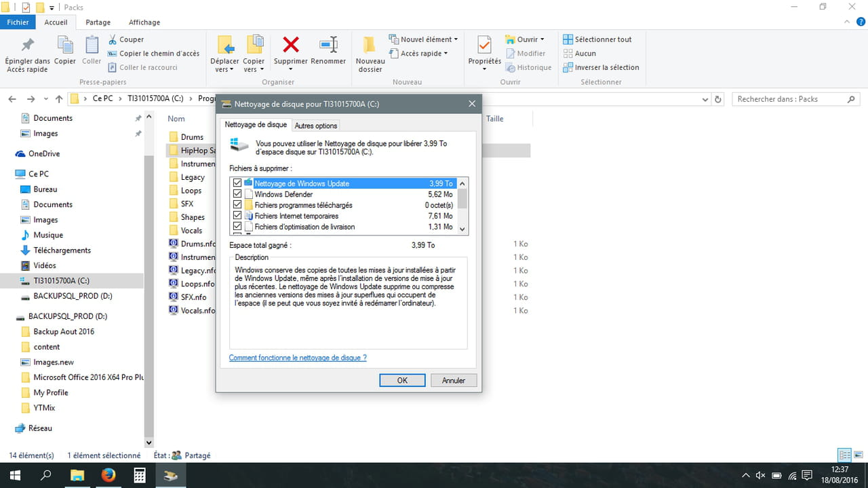Switch to the Affichage ribbon tab

pos(144,22)
